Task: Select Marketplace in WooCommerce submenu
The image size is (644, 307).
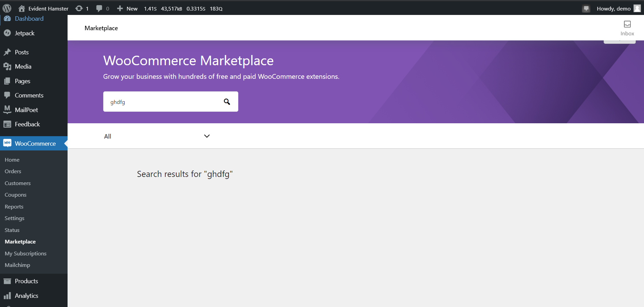Action: (20, 241)
